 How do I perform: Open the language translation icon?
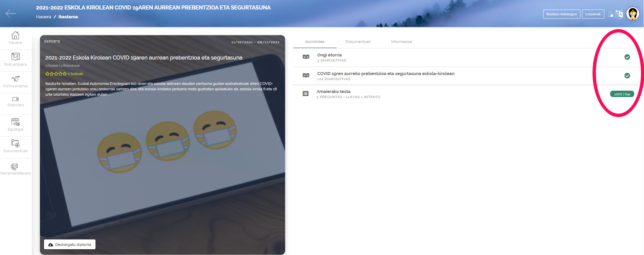pos(619,14)
